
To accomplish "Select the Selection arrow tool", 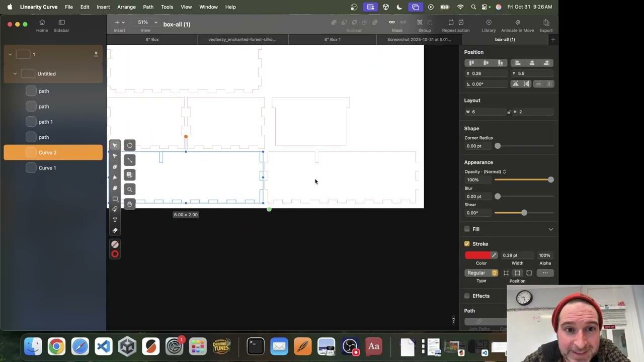I will coord(115,145).
